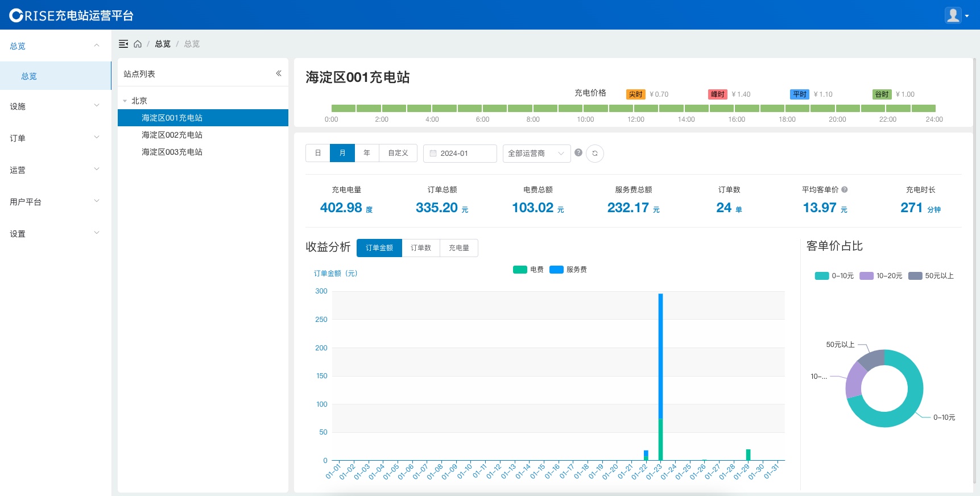Select the 月 period option
The width and height of the screenshot is (980, 496).
tap(342, 153)
